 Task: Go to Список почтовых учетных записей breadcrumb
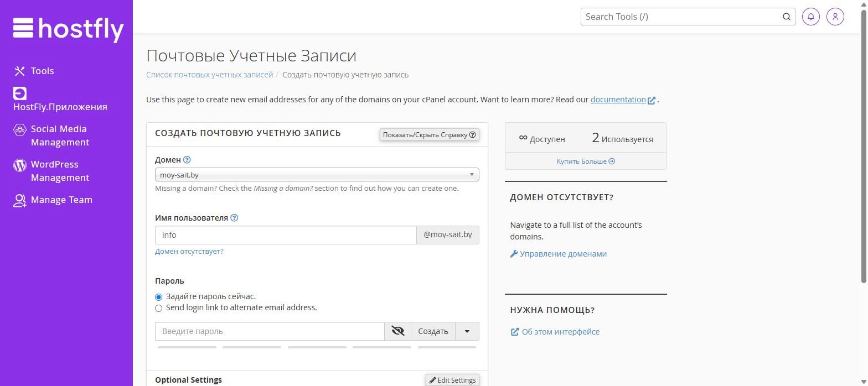tap(210, 75)
